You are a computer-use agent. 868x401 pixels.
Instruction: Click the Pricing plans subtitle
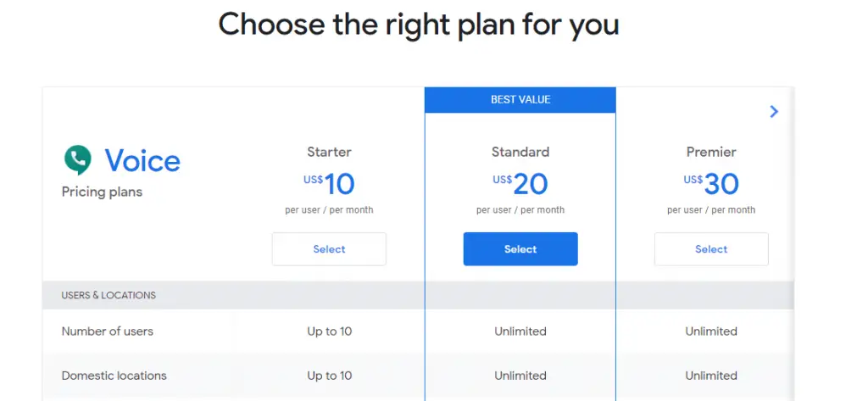pyautogui.click(x=102, y=192)
